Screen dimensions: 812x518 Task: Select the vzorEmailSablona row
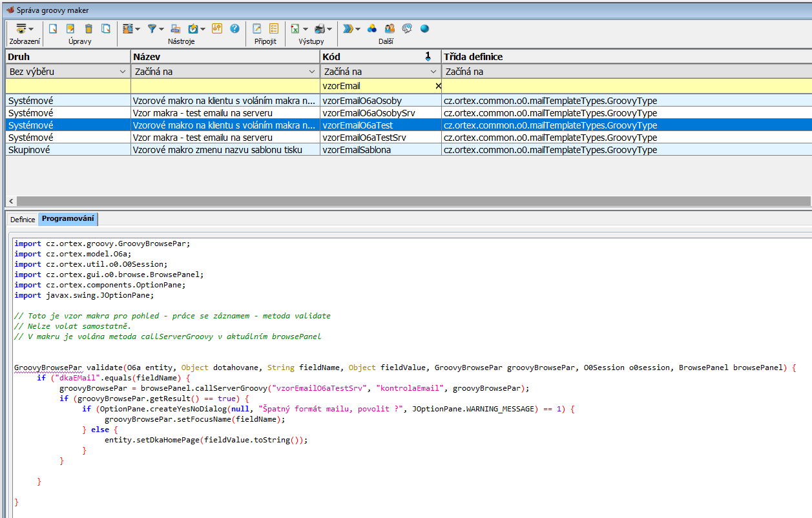[357, 150]
